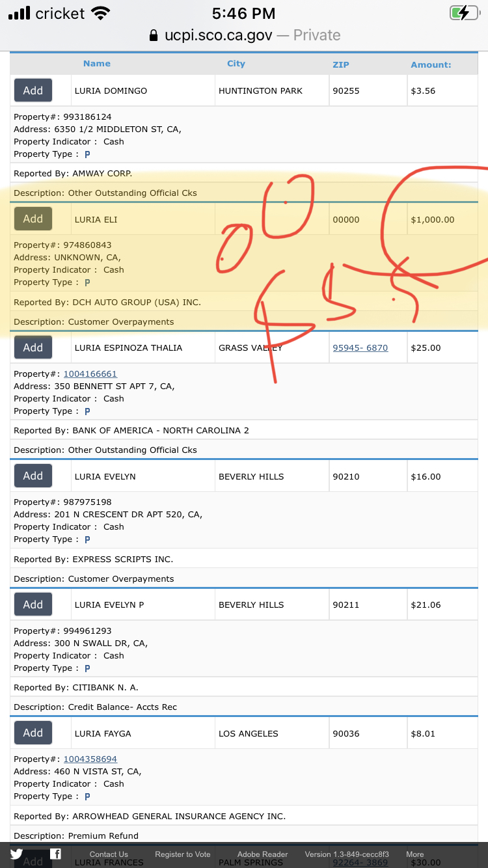The image size is (488, 868).
Task: Tap the lock icon beside ucpi.sco.ca.gov
Action: (x=154, y=35)
